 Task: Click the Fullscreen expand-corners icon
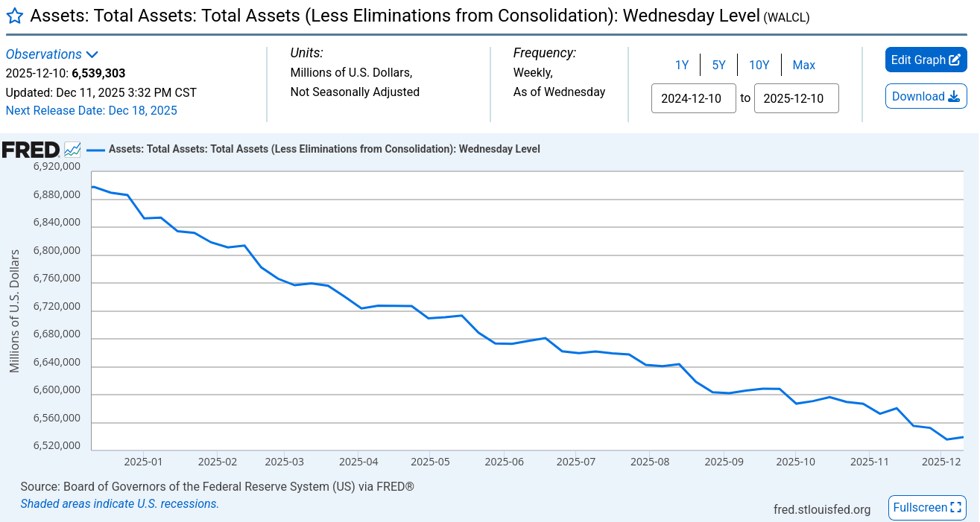[x=955, y=508]
